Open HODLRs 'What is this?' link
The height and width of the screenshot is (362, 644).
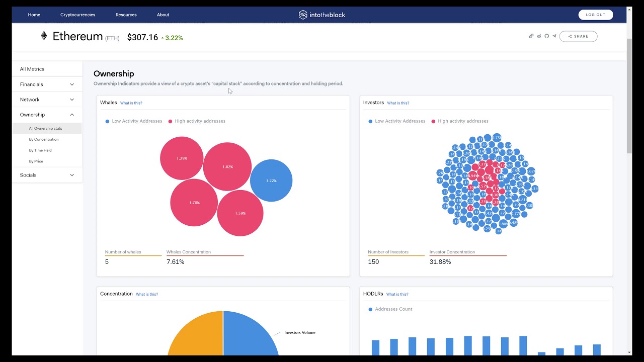click(397, 294)
